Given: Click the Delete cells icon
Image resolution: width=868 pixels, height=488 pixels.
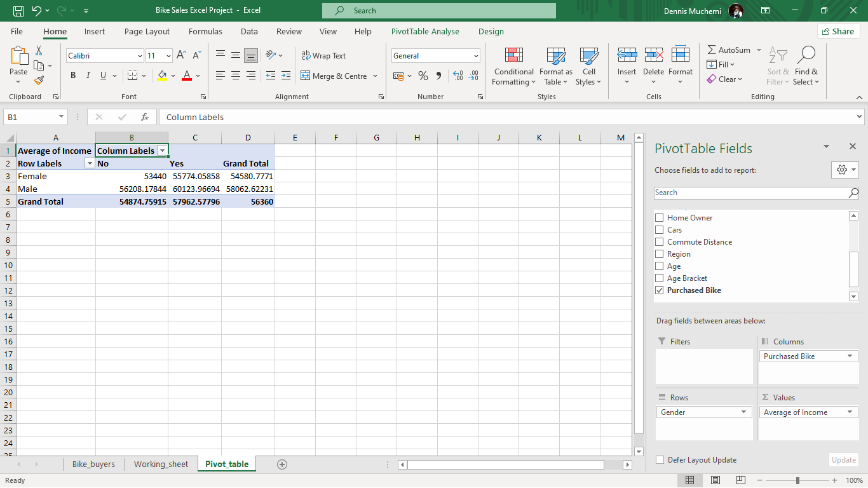Looking at the screenshot, I should click(654, 55).
